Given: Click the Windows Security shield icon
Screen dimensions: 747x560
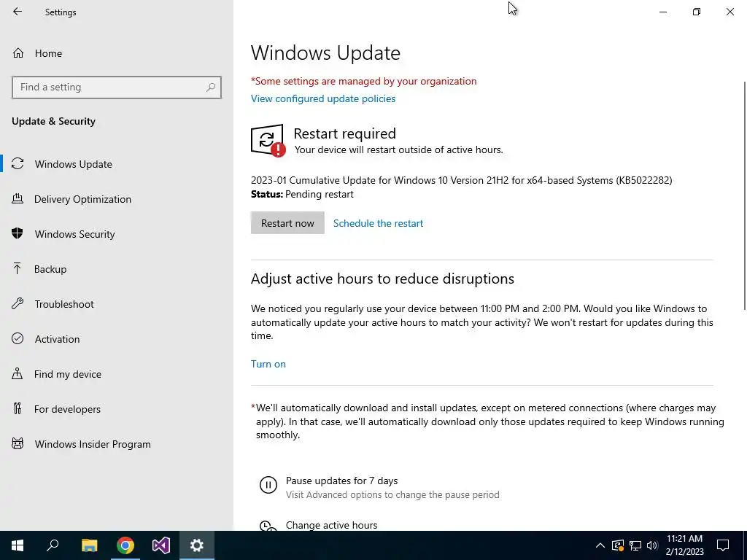Looking at the screenshot, I should coord(18,233).
